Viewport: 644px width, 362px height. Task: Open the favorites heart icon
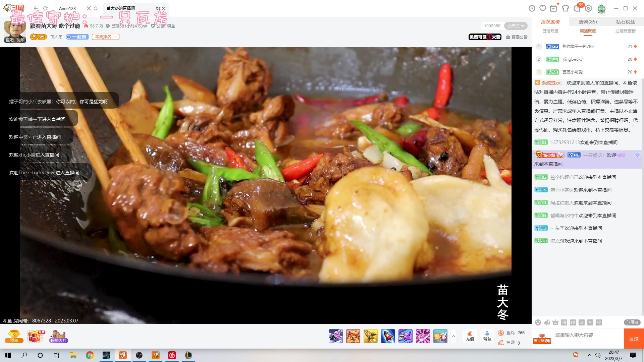543,8
